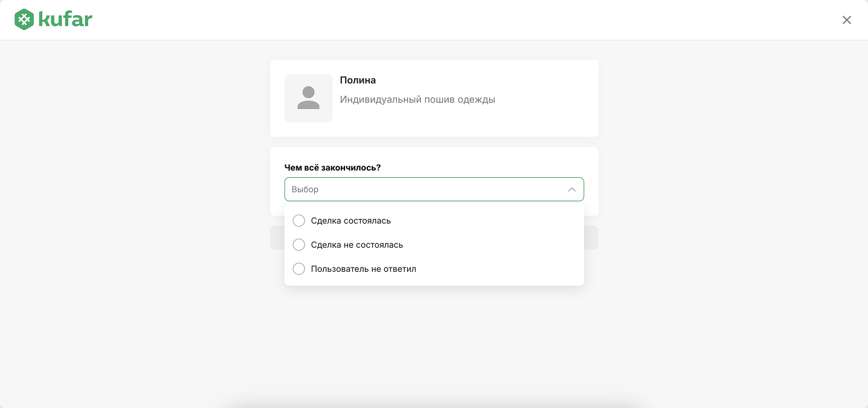Collapse the list with the chevron-up arrow

tap(572, 189)
